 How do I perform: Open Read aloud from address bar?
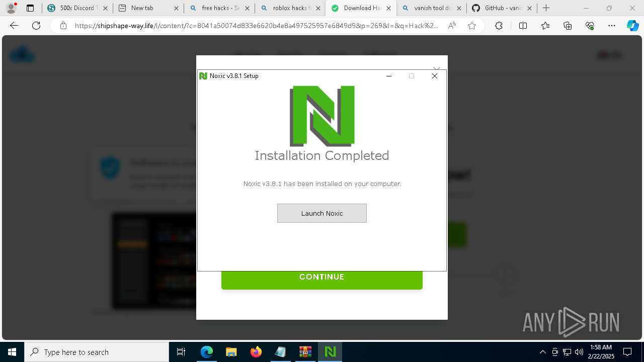coord(452,26)
